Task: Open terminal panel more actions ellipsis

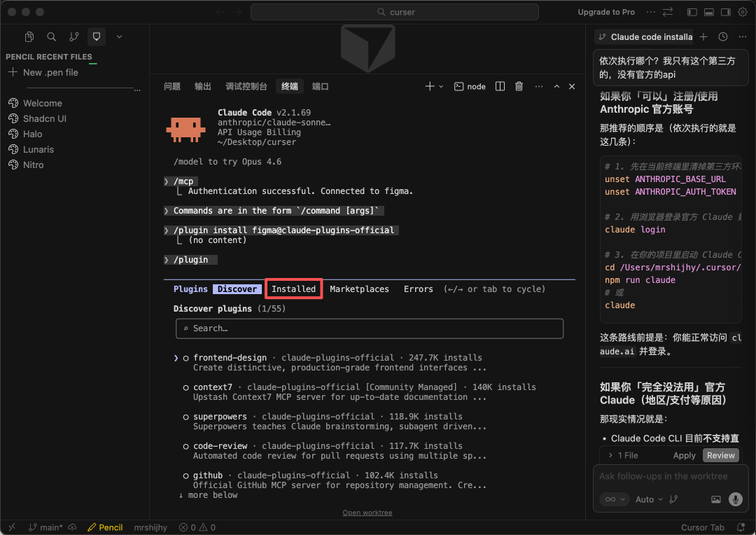Action: tap(538, 86)
